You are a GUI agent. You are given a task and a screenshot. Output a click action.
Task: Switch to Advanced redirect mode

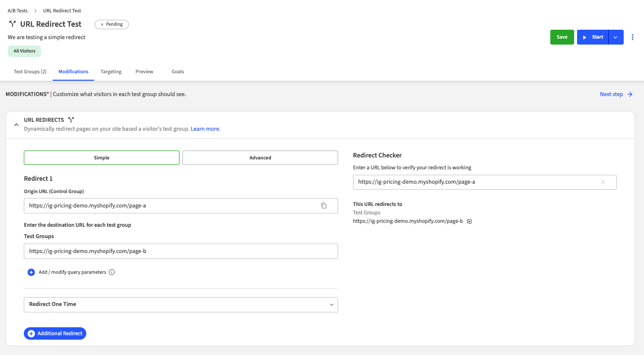(x=260, y=157)
